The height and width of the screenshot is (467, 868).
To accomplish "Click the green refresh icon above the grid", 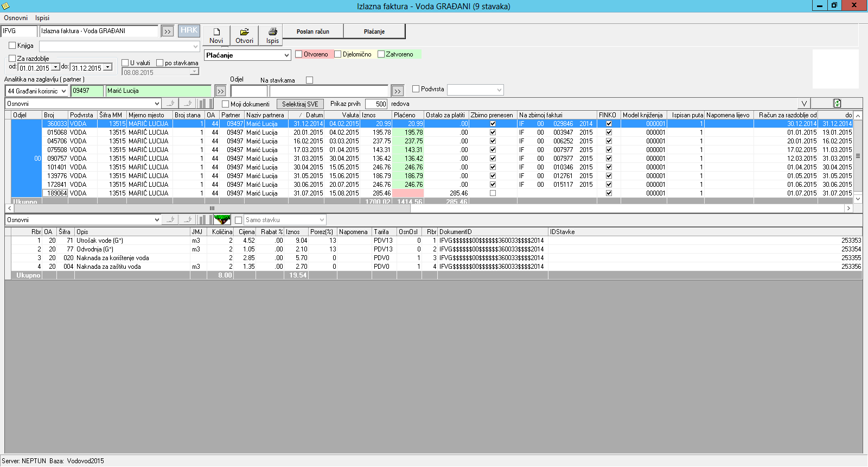I will pos(837,103).
